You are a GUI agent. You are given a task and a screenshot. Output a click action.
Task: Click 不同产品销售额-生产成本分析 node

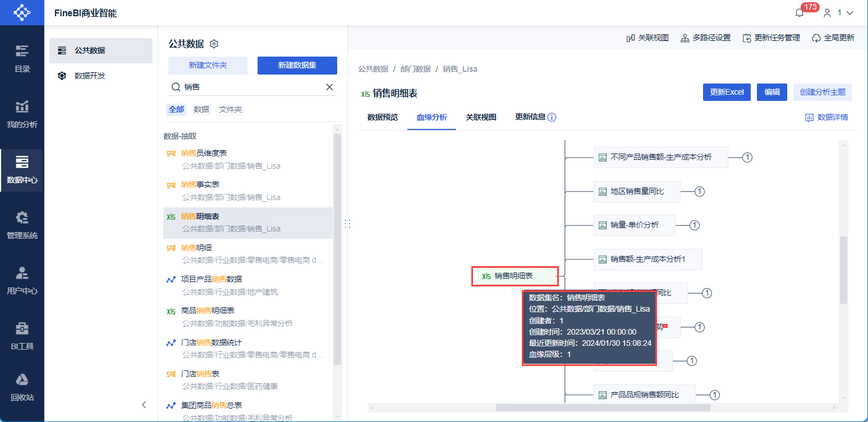pos(661,157)
